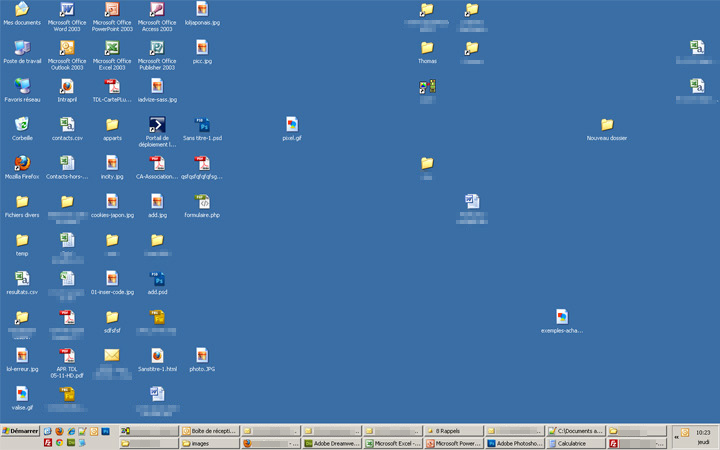This screenshot has width=720, height=450.
Task: Launch Dreamweaver from Quick Launch bar
Action: [x=71, y=443]
